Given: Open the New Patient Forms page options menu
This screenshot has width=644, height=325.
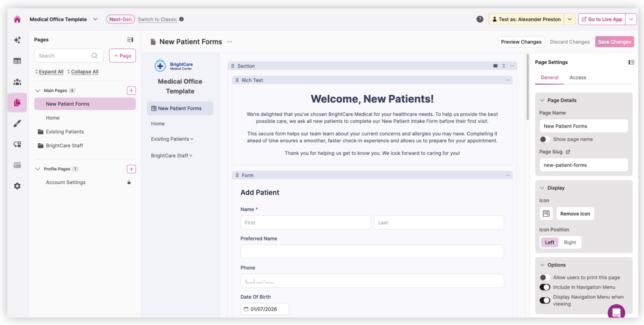Looking at the screenshot, I should [x=229, y=42].
